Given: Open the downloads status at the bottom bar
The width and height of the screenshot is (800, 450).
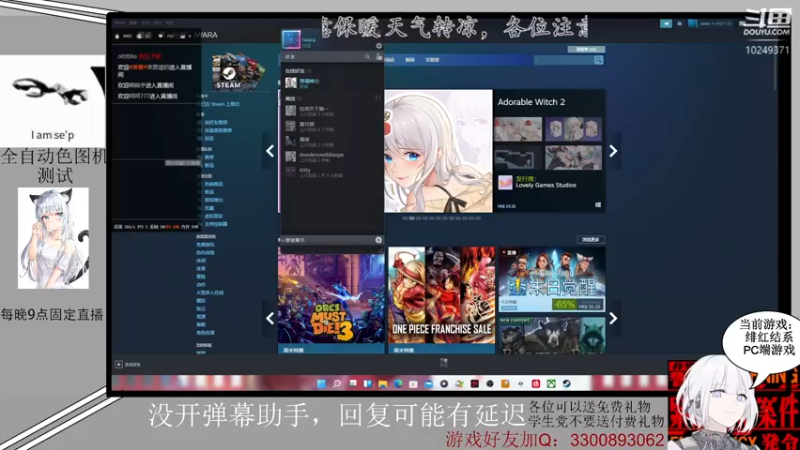Looking at the screenshot, I should click(443, 362).
